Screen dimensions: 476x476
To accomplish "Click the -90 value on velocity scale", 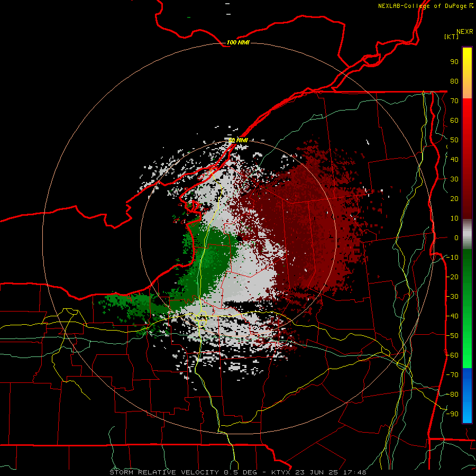I will point(452,414).
